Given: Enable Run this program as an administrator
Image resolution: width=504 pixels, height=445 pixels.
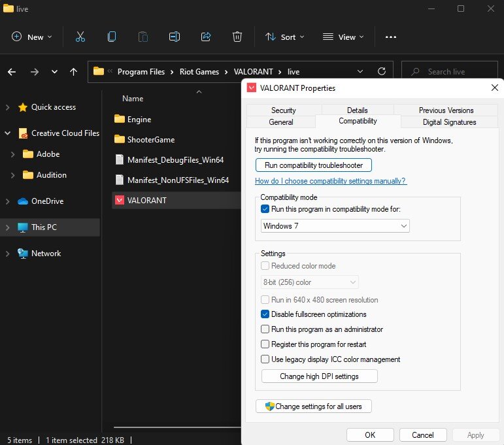Looking at the screenshot, I should pyautogui.click(x=265, y=329).
